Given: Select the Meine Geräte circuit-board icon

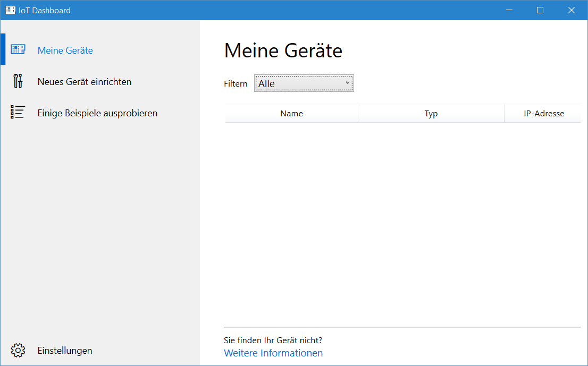Looking at the screenshot, I should tap(18, 49).
